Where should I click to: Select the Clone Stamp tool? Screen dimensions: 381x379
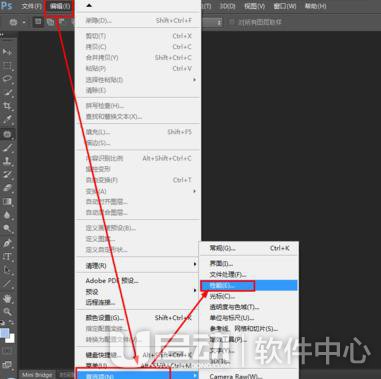7,161
